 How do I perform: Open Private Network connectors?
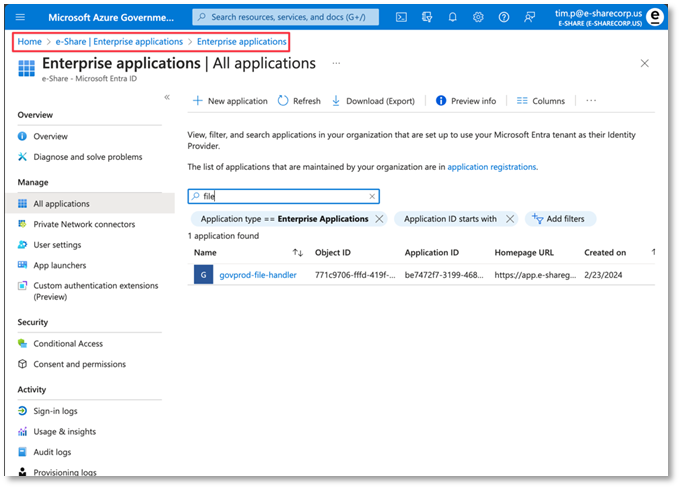coord(76,224)
